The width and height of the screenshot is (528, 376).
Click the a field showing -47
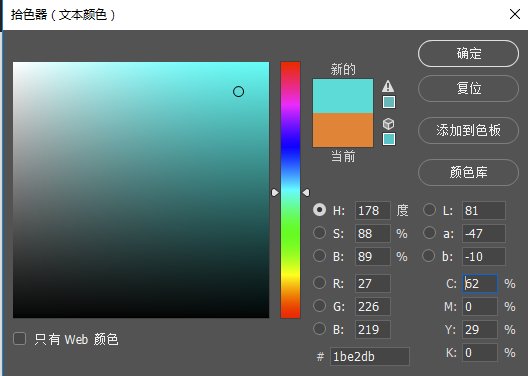click(x=484, y=234)
